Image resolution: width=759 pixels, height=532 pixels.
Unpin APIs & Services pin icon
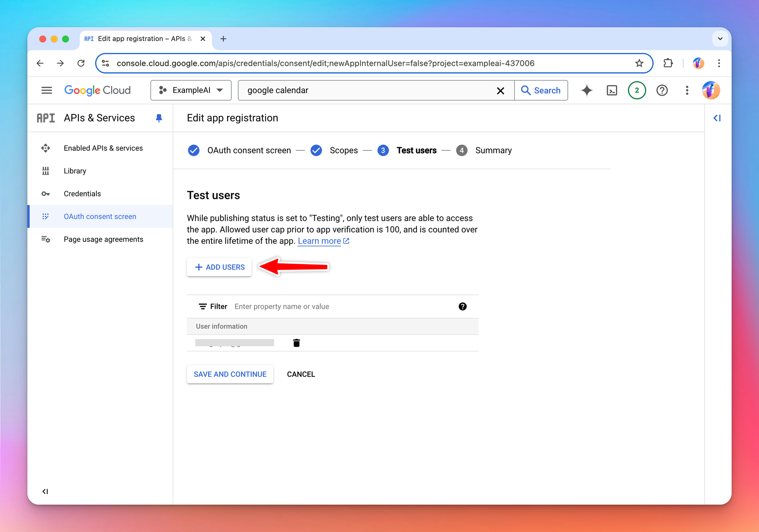(159, 118)
